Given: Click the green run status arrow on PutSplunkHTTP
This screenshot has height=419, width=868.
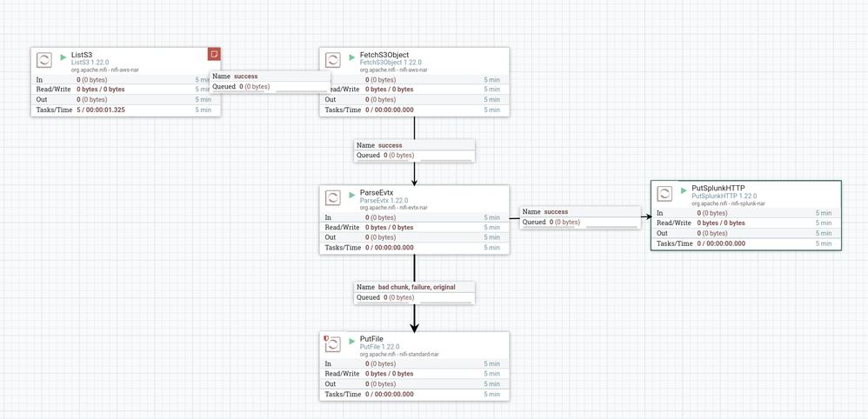Looking at the screenshot, I should (684, 190).
